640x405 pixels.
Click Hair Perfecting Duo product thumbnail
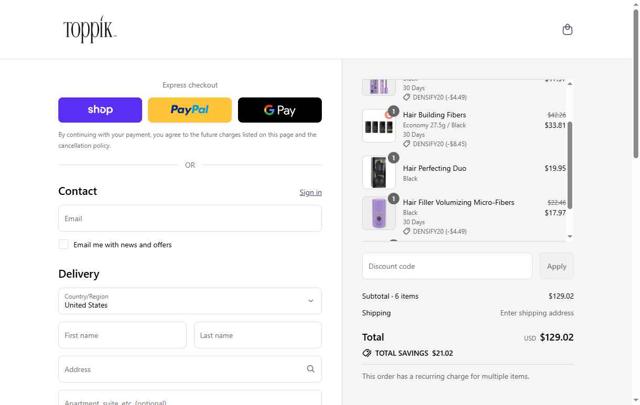[379, 173]
